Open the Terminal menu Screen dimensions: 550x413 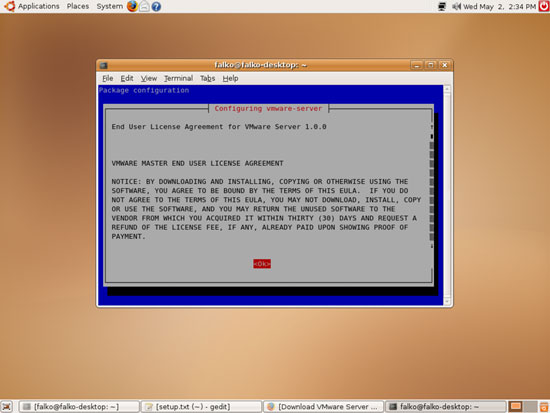pyautogui.click(x=179, y=78)
